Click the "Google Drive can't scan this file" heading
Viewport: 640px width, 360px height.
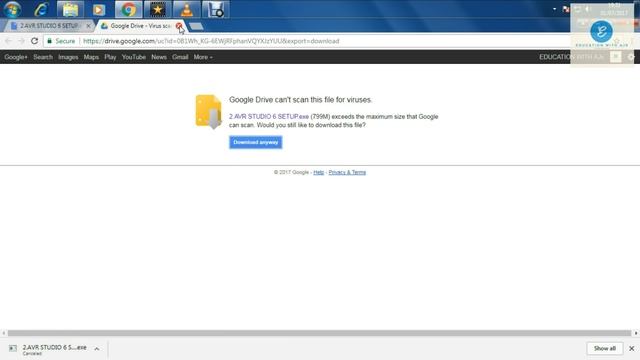click(300, 100)
